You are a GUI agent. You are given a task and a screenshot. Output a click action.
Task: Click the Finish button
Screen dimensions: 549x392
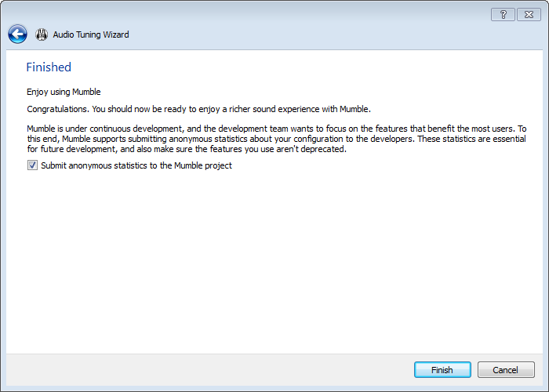tap(442, 370)
